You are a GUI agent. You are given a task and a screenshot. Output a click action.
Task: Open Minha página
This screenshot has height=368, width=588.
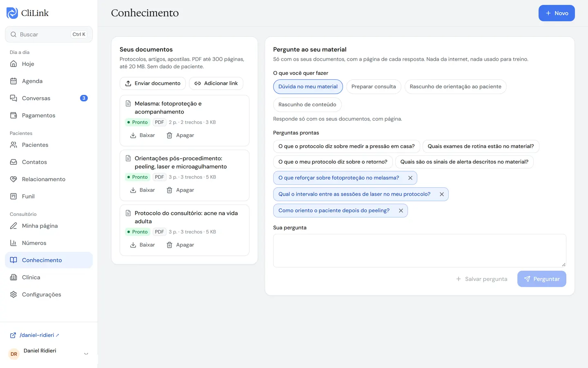tap(49, 226)
